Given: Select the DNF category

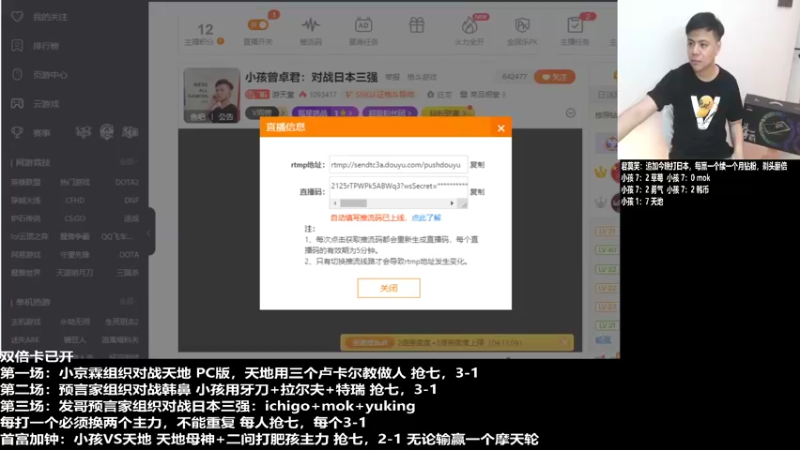Looking at the screenshot, I should (x=132, y=201).
